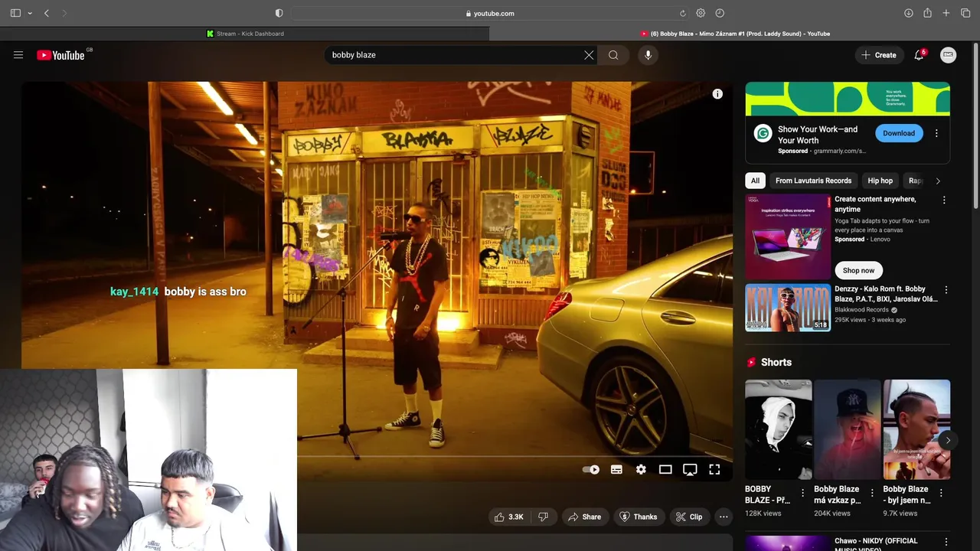Select the All filter chip
The width and height of the screenshot is (980, 551).
tap(755, 181)
